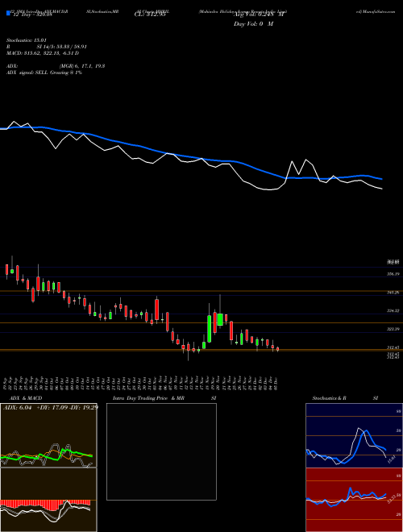Click the 'ADX: 6.04 +DY: 17.09 -DY: 19.29' header

click(x=51, y=408)
